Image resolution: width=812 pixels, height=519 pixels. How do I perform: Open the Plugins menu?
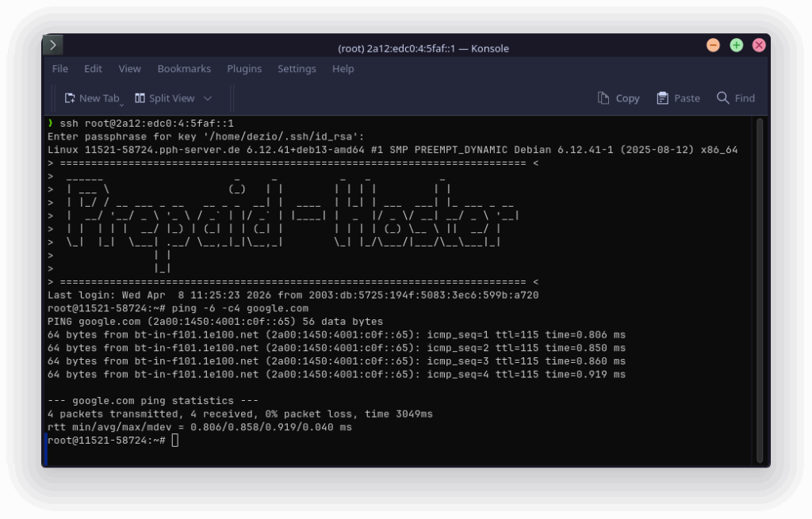point(243,69)
